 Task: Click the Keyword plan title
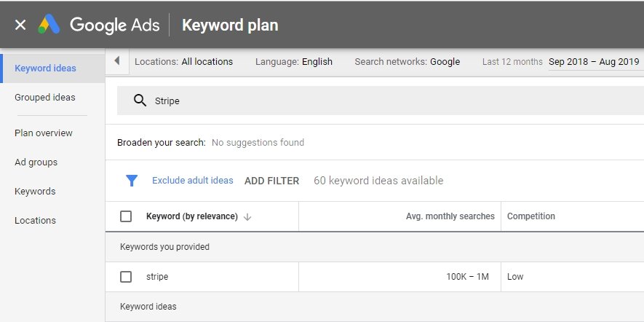coord(230,25)
